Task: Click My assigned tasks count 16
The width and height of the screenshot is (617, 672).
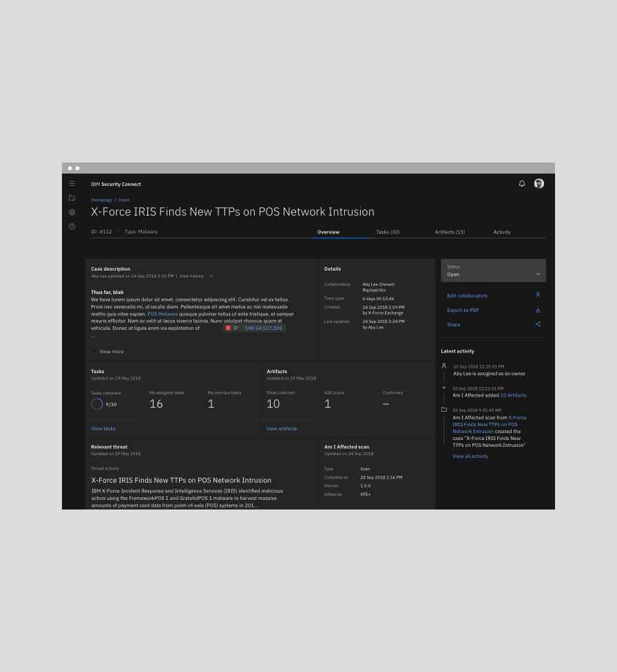Action: (156, 403)
